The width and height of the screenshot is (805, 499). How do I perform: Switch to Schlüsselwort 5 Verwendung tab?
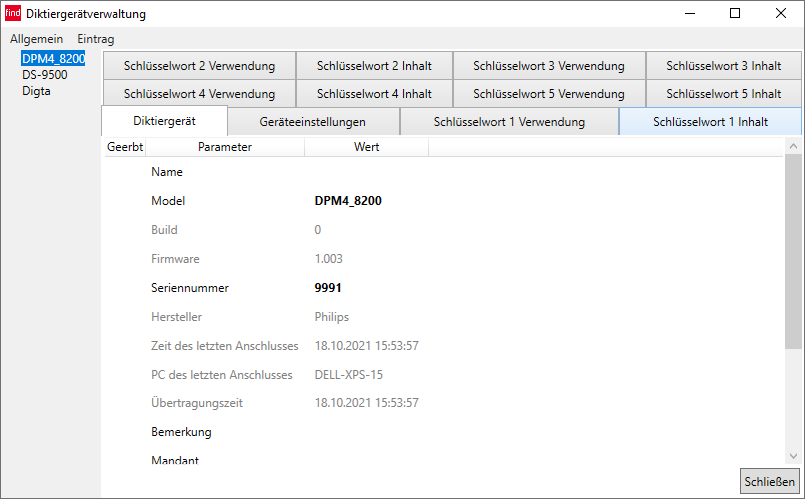549,94
